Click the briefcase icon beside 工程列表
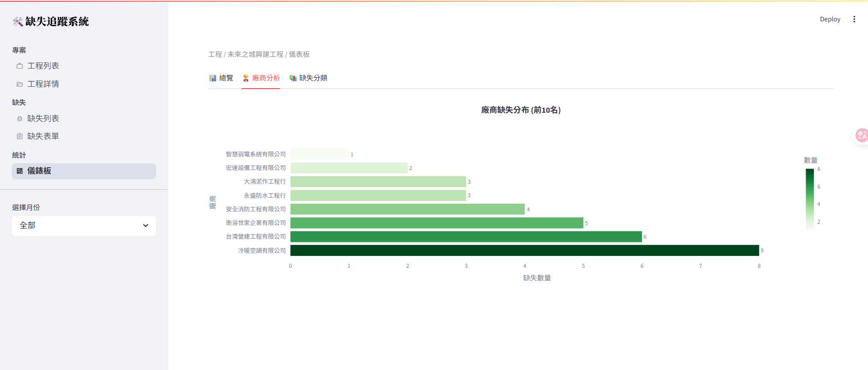The image size is (868, 370). pyautogui.click(x=20, y=66)
